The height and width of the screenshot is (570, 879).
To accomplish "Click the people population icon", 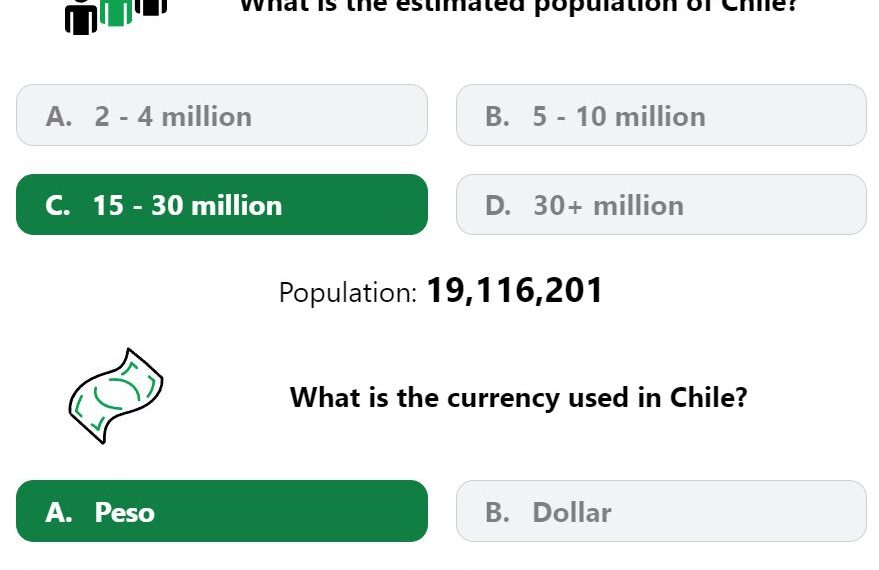I will click(x=116, y=17).
